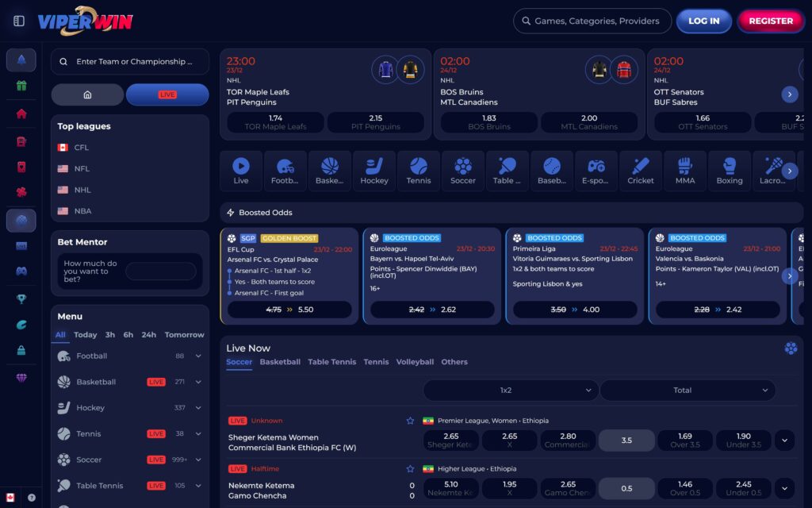Click the trophy icon in the left sidebar
Image resolution: width=812 pixels, height=508 pixels.
point(21,299)
